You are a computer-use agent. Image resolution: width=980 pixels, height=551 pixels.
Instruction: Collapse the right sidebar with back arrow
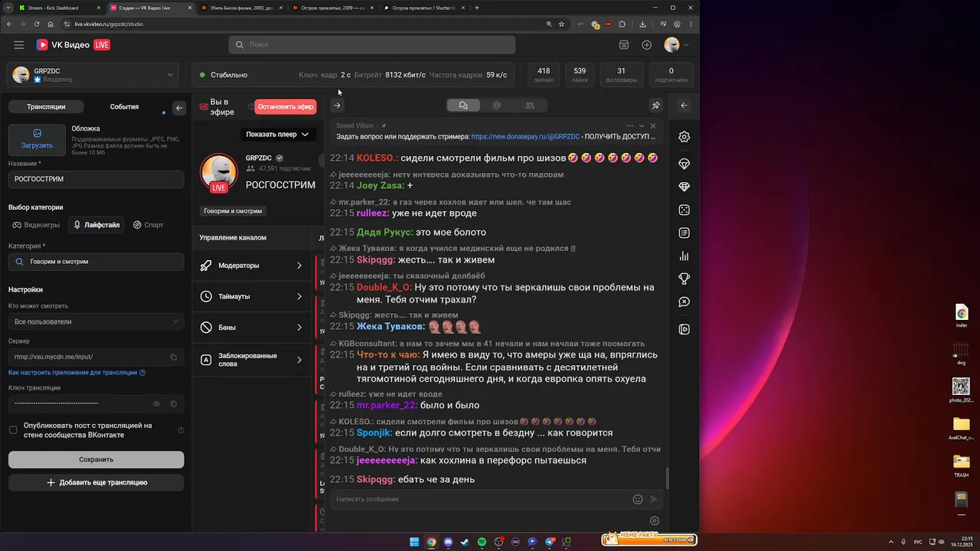pyautogui.click(x=684, y=106)
